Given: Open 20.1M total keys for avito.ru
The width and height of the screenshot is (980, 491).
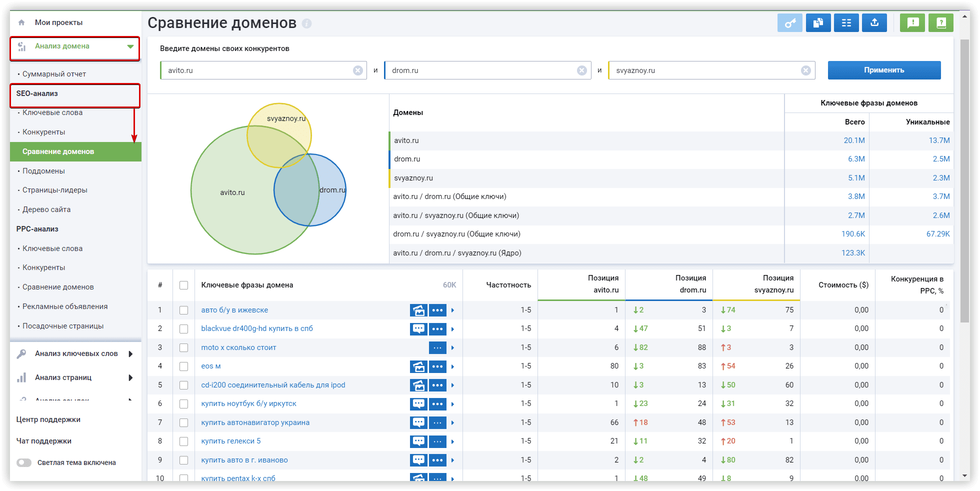Looking at the screenshot, I should 854,140.
